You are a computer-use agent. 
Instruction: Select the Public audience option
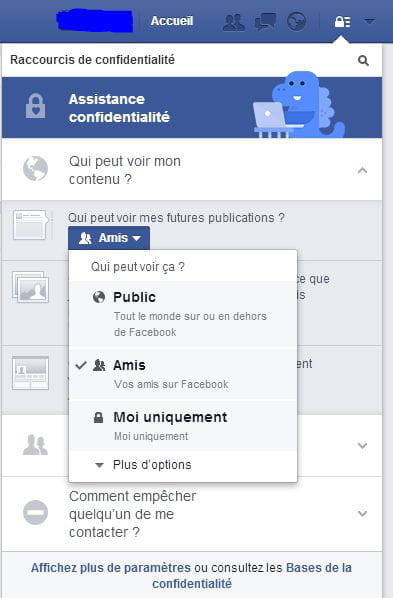point(183,315)
